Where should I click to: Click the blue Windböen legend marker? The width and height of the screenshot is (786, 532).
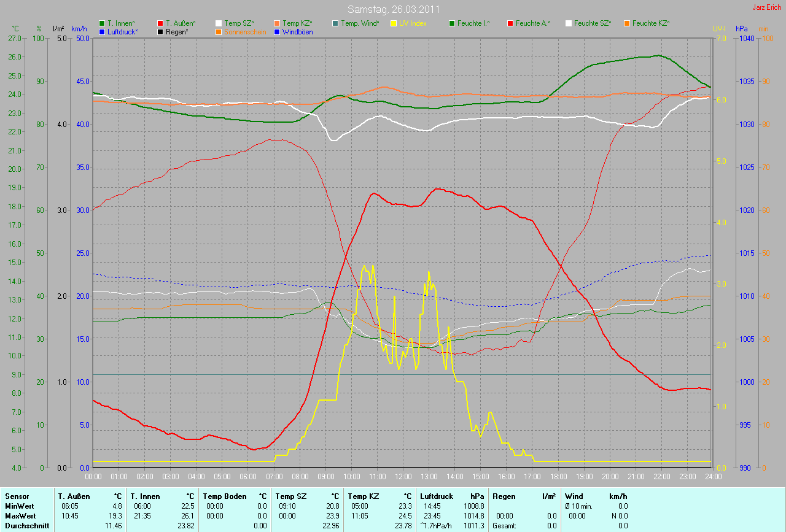(277, 31)
